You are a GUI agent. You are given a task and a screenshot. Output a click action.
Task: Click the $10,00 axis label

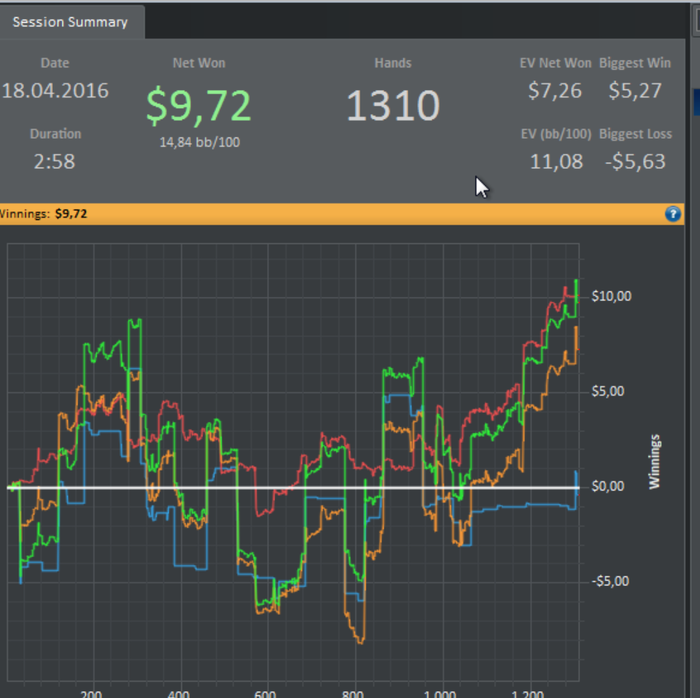[611, 296]
